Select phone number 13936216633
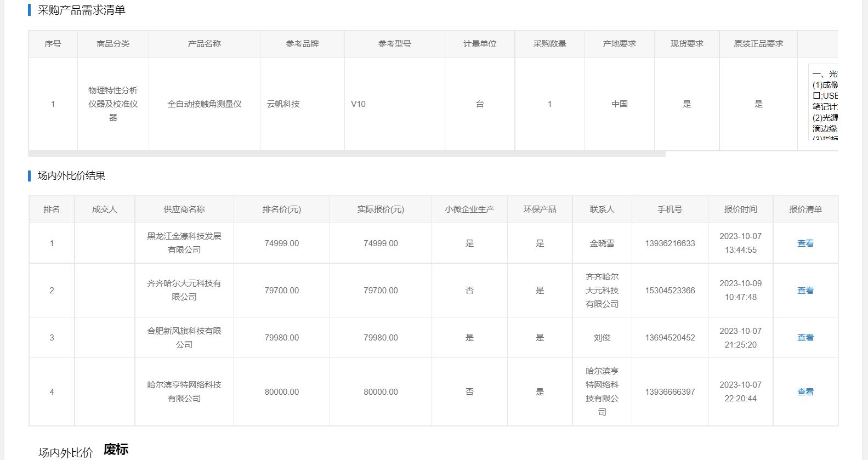868x460 pixels. tap(670, 243)
